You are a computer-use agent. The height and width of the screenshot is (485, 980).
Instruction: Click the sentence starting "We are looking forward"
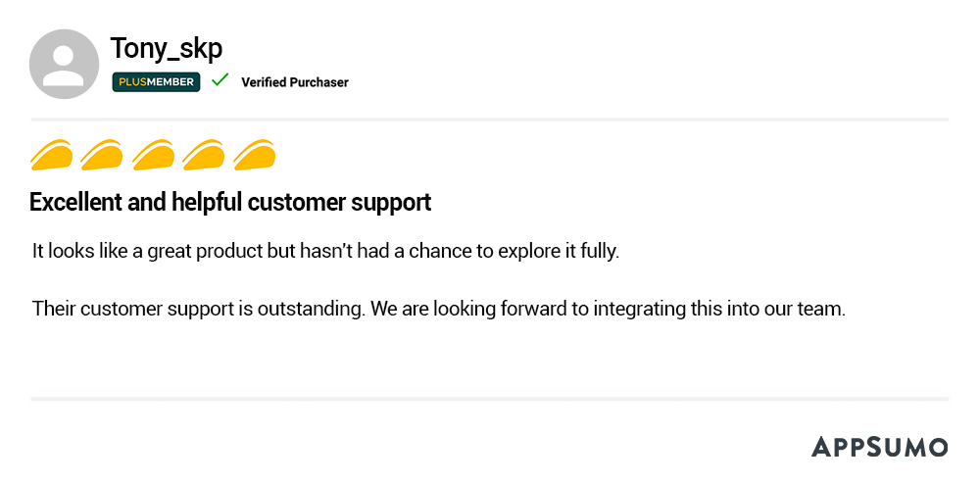coord(609,309)
